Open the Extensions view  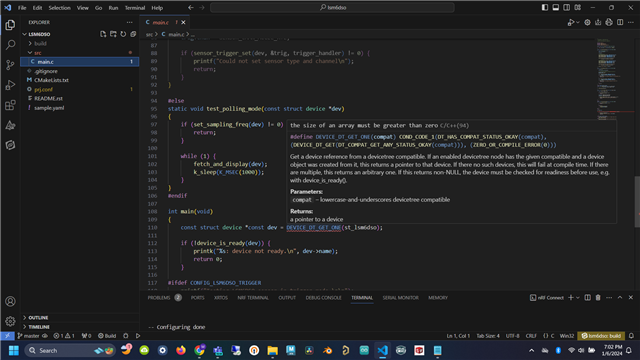(10, 105)
